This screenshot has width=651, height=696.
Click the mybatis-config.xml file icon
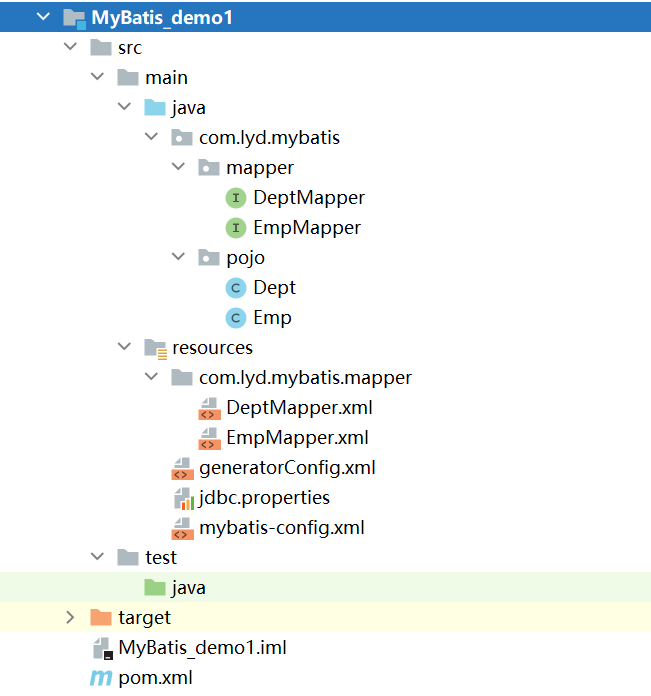click(x=182, y=529)
